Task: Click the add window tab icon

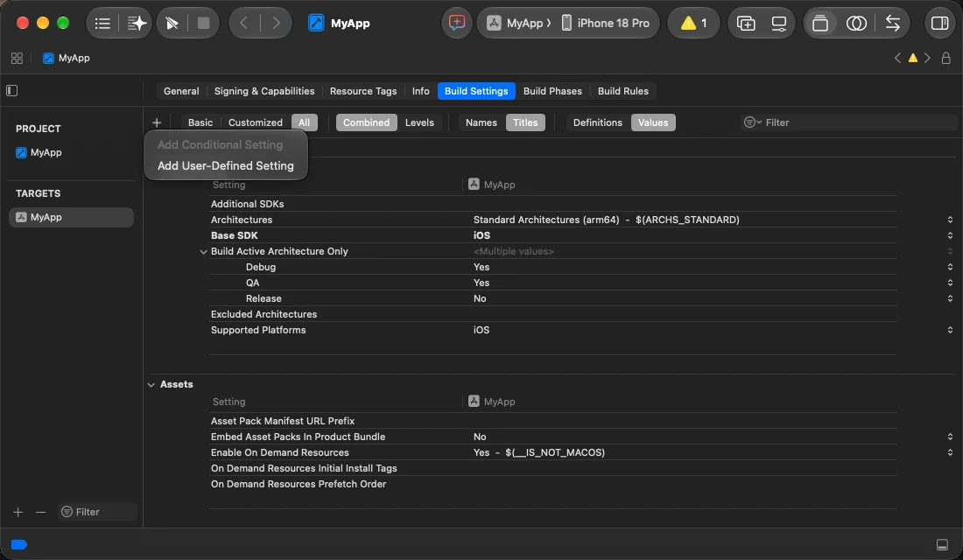Action: point(746,24)
